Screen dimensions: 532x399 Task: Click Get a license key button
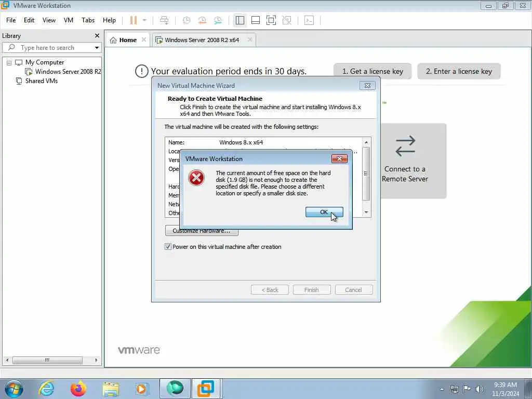click(373, 71)
